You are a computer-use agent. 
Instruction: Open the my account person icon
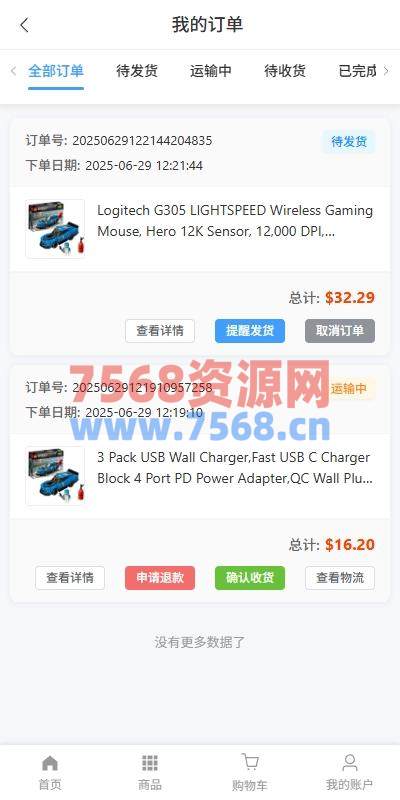click(x=349, y=763)
